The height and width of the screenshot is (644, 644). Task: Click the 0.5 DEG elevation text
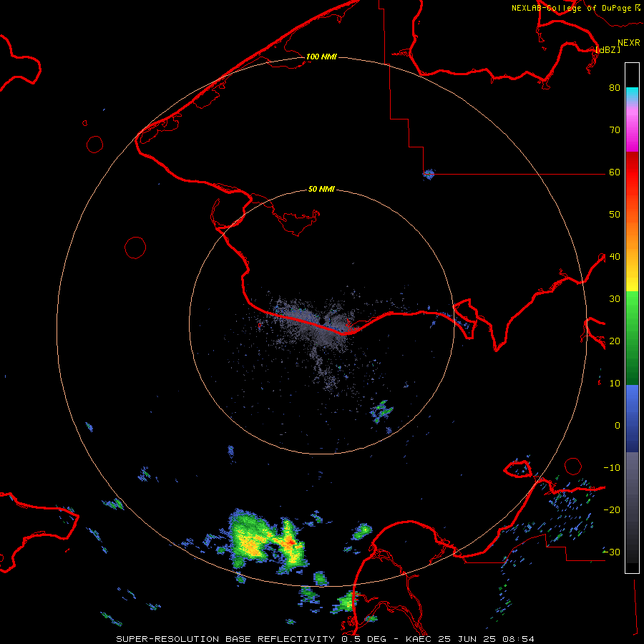click(x=364, y=639)
